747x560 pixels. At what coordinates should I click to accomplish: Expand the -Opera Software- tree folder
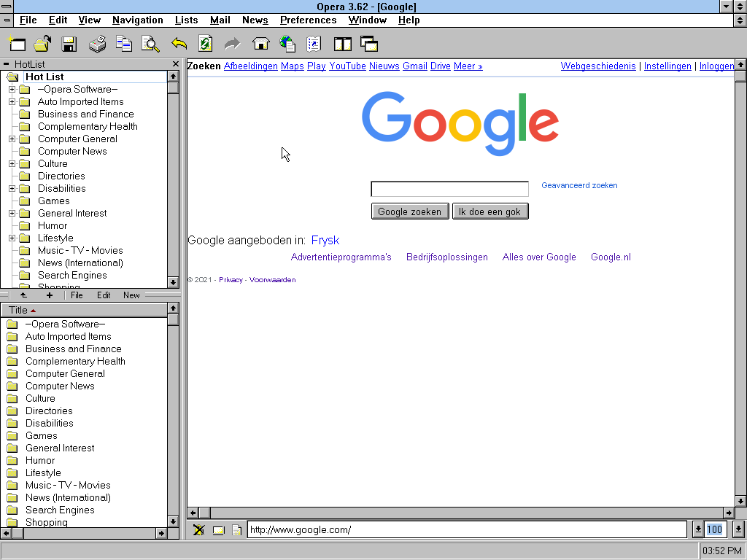pos(12,90)
